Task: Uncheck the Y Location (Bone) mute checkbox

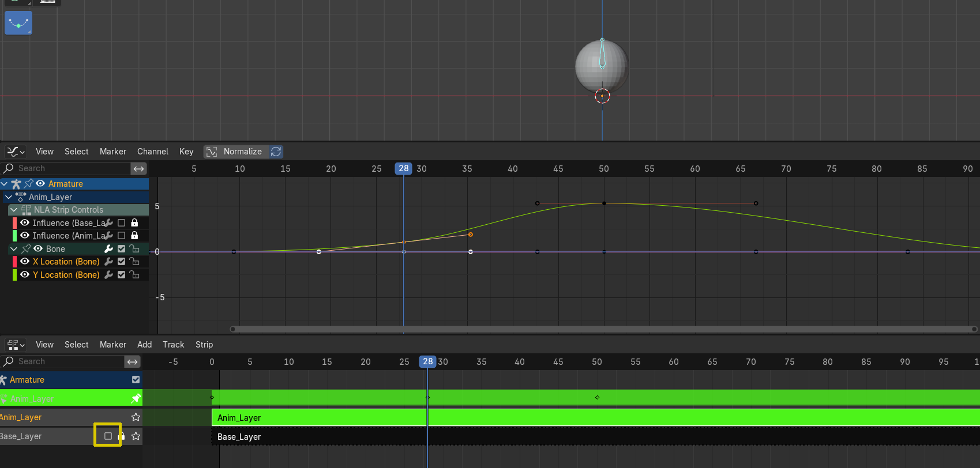Action: [x=121, y=275]
